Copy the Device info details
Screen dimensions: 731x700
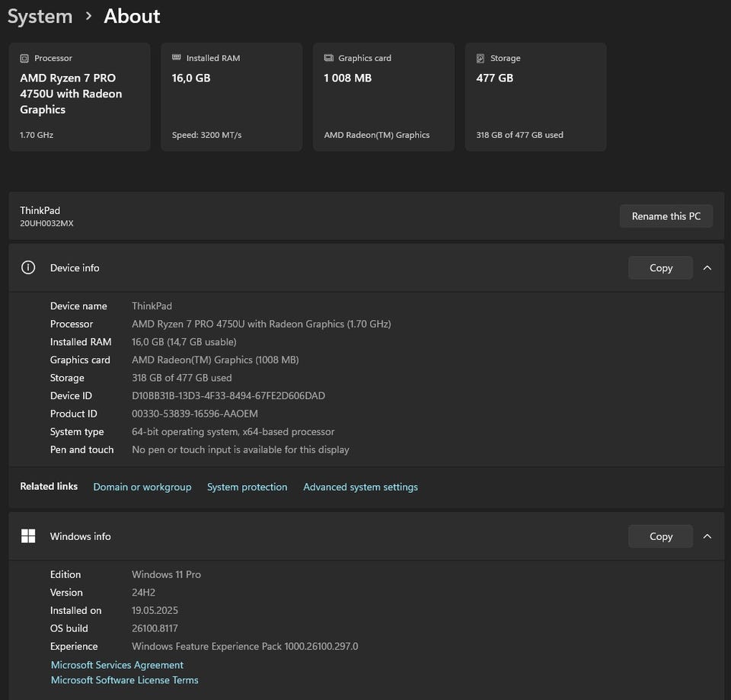[x=660, y=267]
